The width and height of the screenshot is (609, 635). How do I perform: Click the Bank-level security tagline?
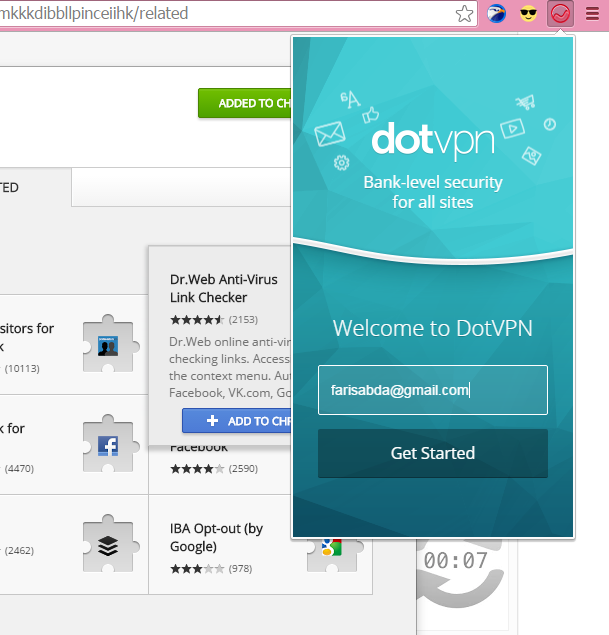(433, 192)
